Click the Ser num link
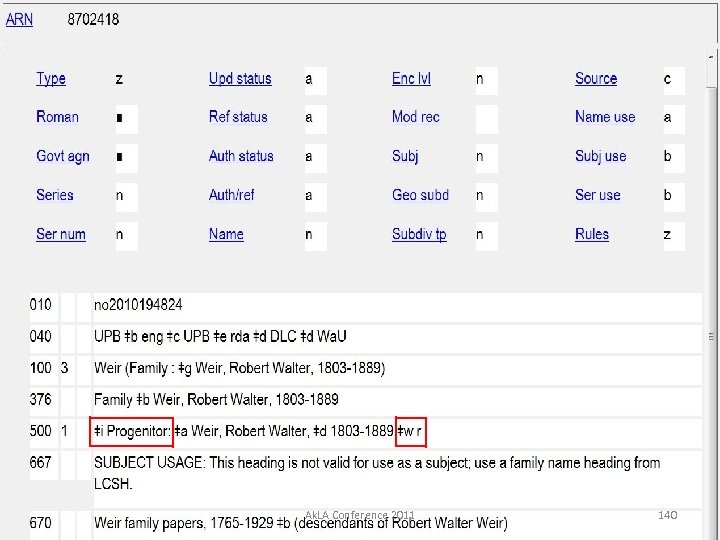The width and height of the screenshot is (720, 540). (x=61, y=234)
